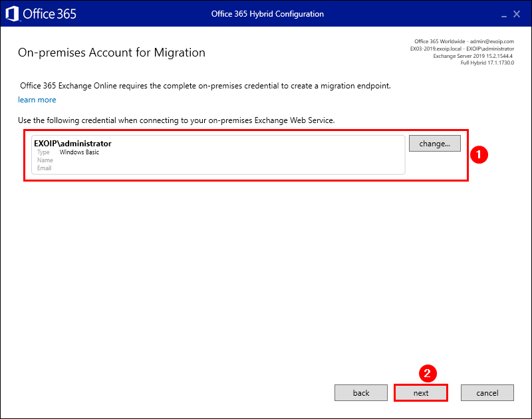Viewport: 532px width, 419px height.
Task: Click the On-premises Account for Migration heading
Action: (x=112, y=53)
